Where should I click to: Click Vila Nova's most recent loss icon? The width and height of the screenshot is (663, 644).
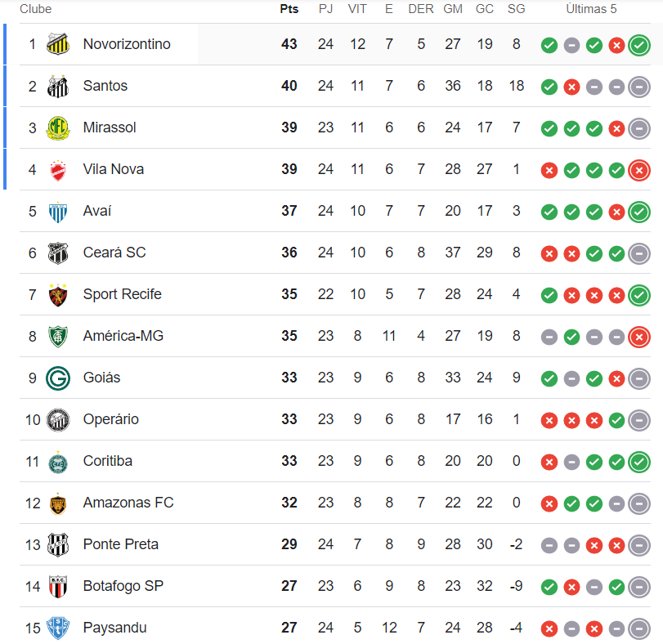(x=639, y=169)
